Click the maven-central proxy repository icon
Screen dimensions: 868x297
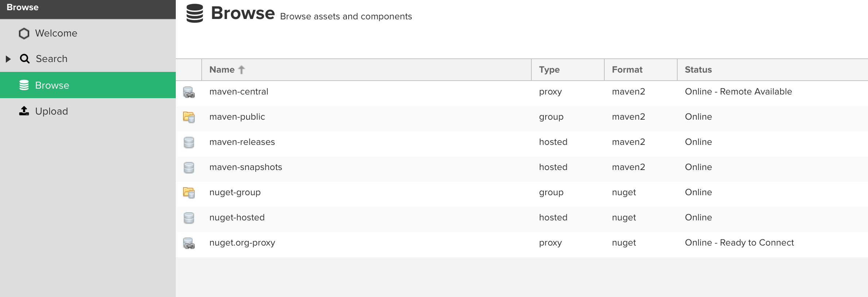coord(189,92)
